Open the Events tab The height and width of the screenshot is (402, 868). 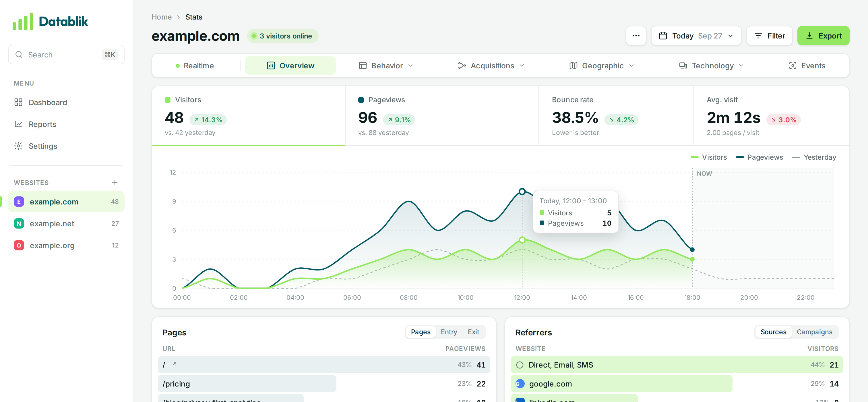(807, 66)
